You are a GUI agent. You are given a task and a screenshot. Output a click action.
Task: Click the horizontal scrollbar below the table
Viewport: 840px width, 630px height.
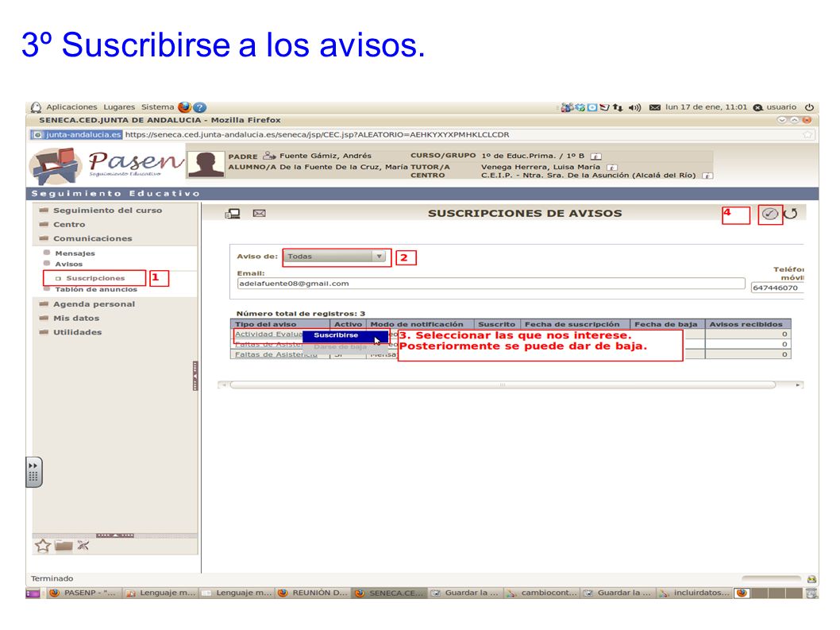click(x=503, y=385)
